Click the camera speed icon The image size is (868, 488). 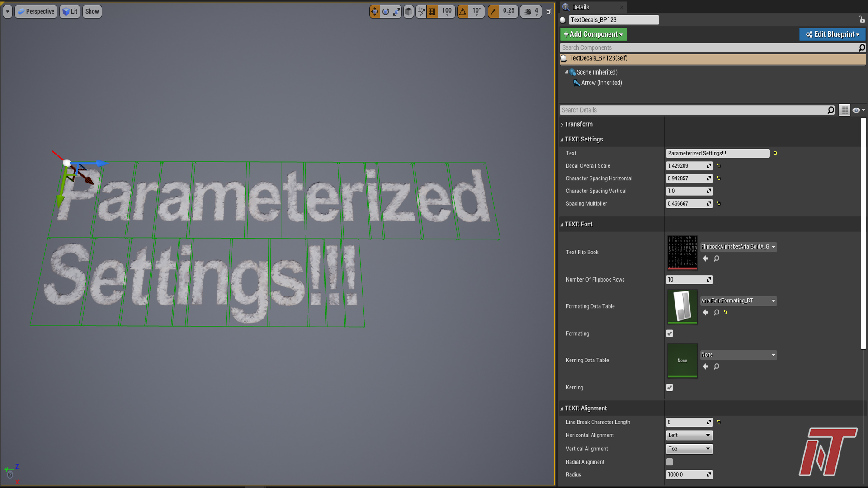pos(528,12)
